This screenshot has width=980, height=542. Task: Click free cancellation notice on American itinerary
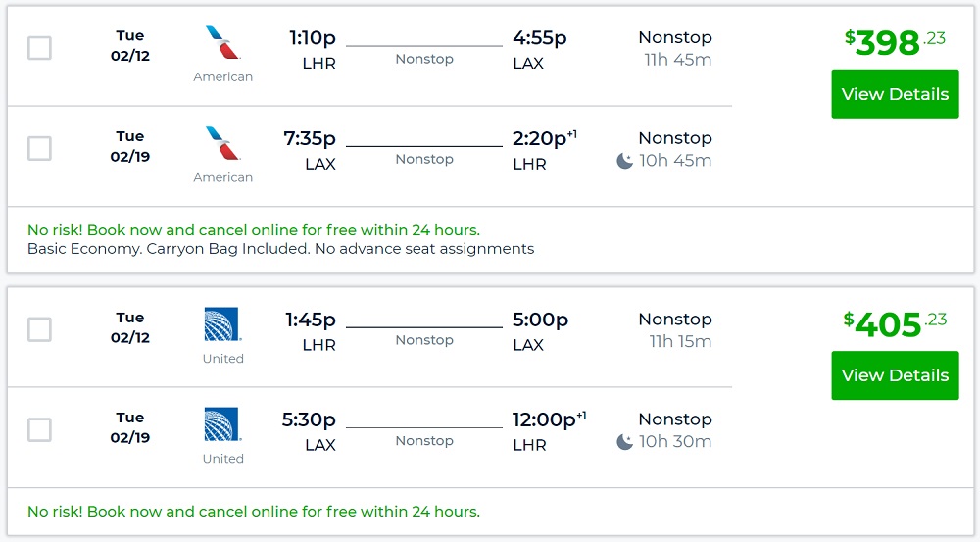254,230
